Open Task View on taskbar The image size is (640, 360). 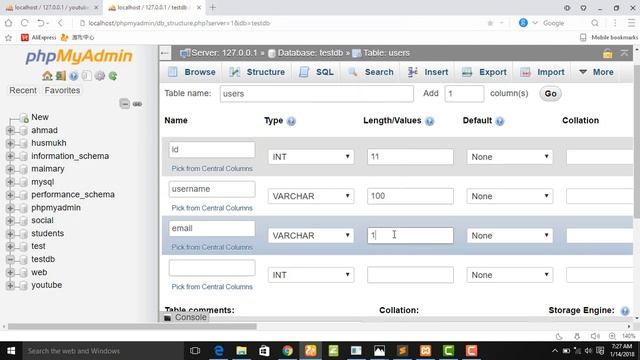[x=195, y=351]
